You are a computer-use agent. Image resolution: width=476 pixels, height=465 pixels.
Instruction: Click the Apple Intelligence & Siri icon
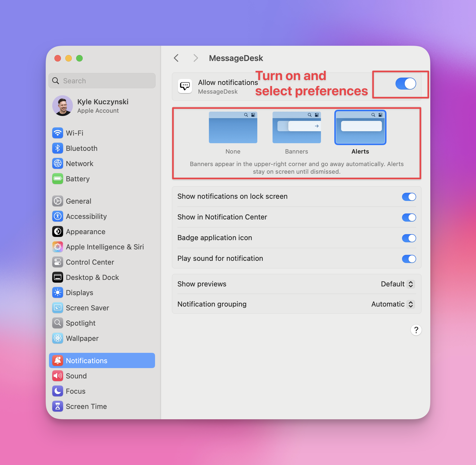[x=58, y=247]
